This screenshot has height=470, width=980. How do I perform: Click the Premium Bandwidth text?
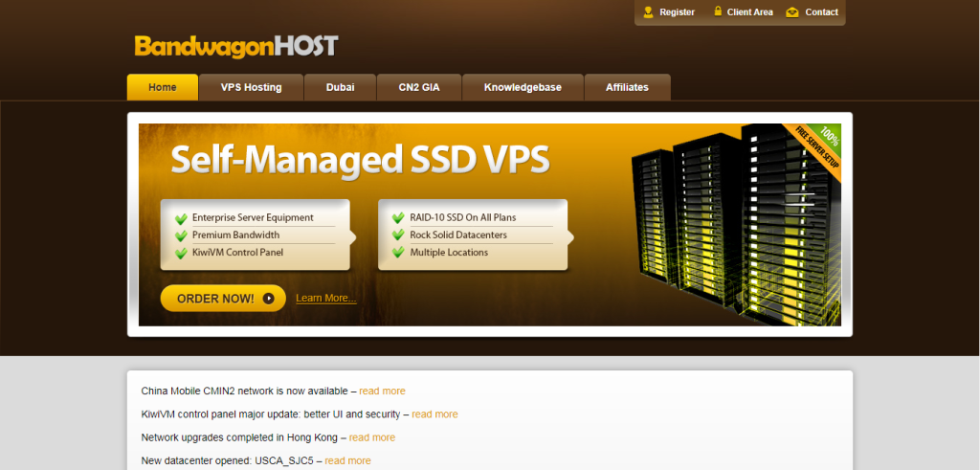[x=235, y=235]
